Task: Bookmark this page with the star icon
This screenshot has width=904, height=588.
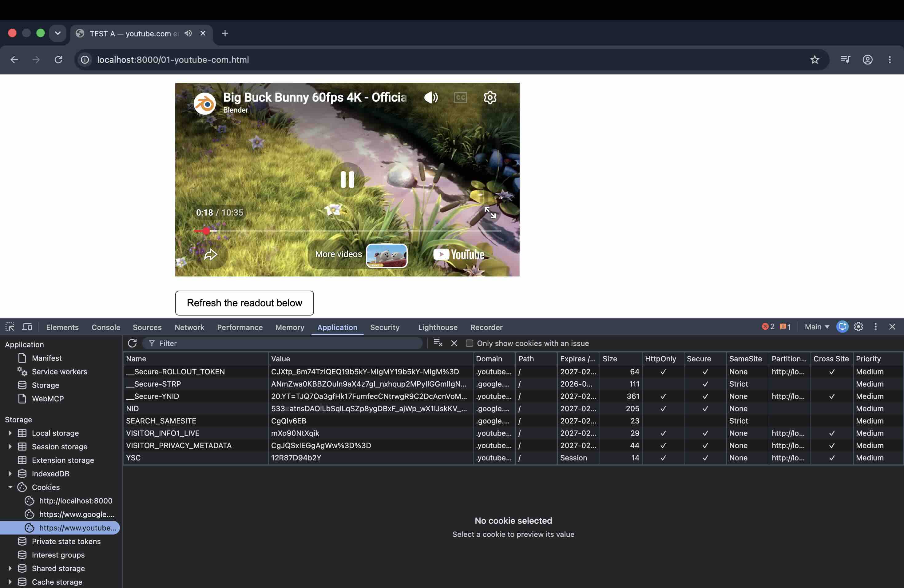Action: [814, 60]
